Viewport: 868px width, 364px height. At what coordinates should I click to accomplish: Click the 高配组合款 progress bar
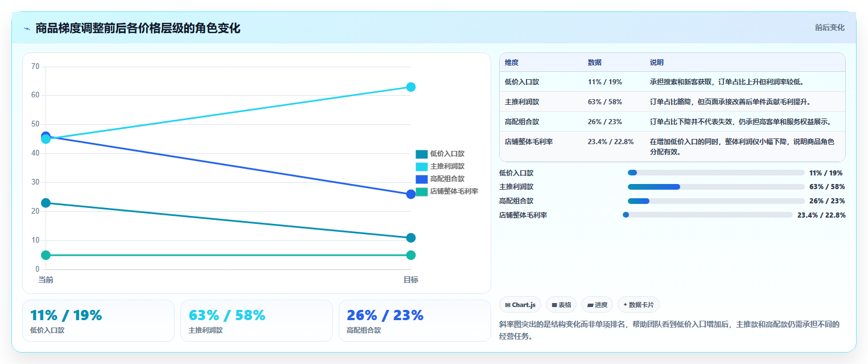pos(716,201)
